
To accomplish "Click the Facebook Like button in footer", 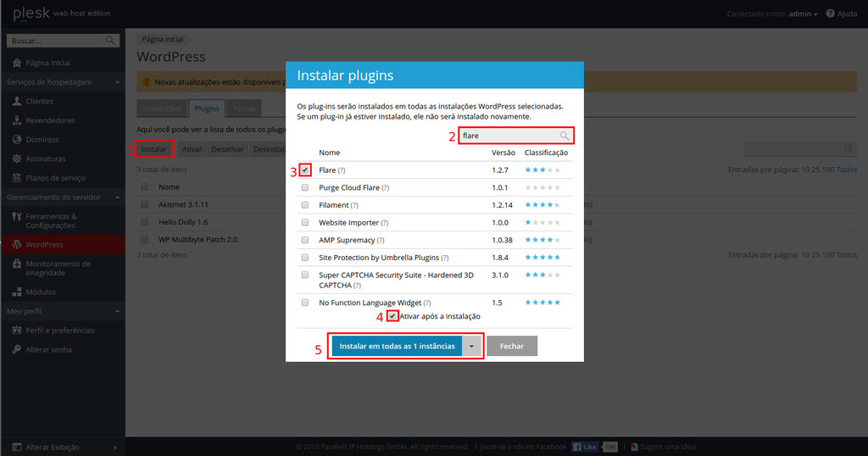I will pos(584,447).
